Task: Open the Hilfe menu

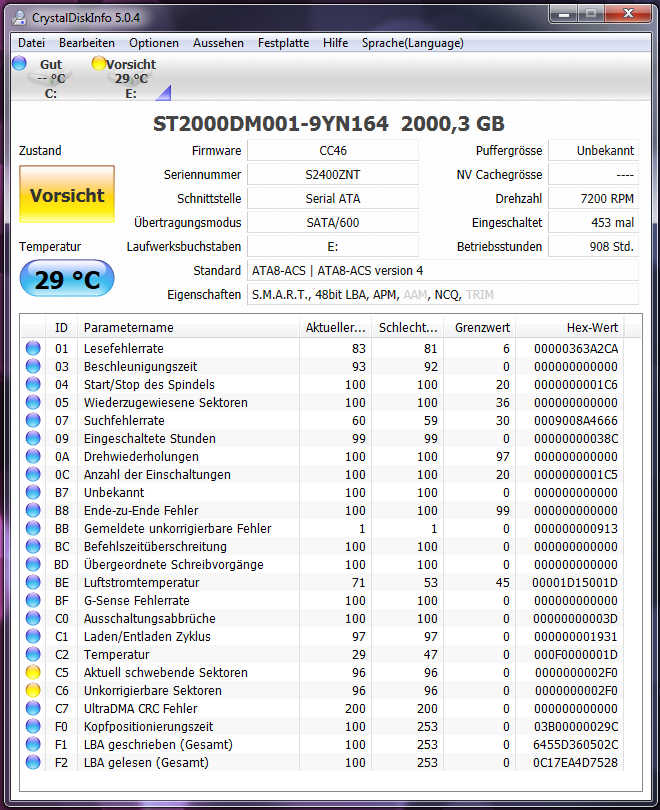Action: [336, 43]
